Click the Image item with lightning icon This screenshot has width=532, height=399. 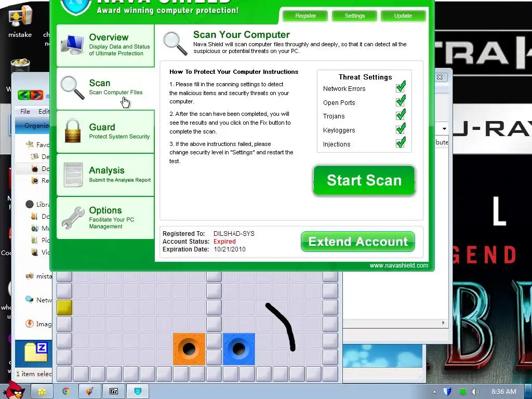tap(38, 324)
